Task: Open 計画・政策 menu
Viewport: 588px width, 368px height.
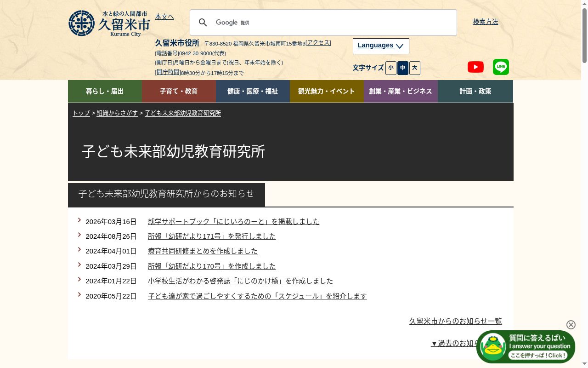Action: click(475, 91)
